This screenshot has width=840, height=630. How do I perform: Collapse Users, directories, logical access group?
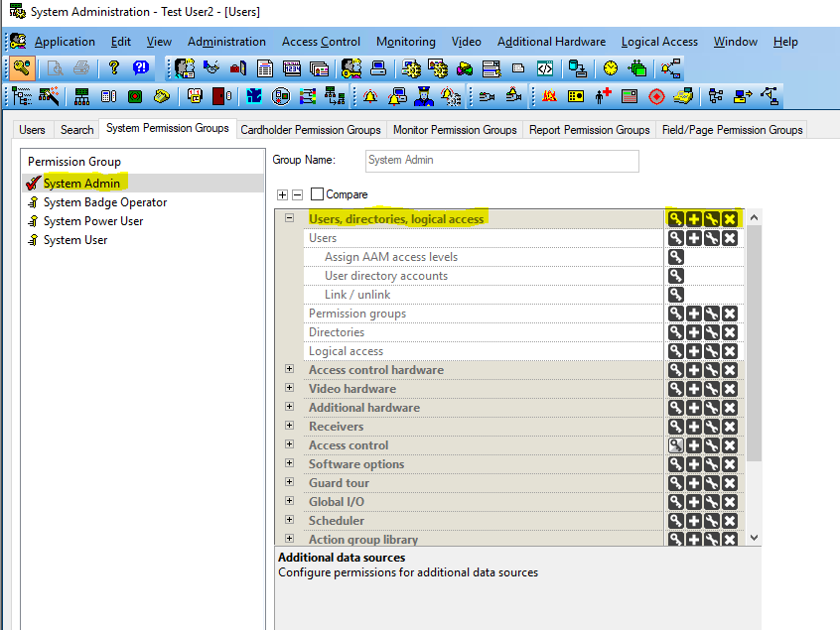289,218
